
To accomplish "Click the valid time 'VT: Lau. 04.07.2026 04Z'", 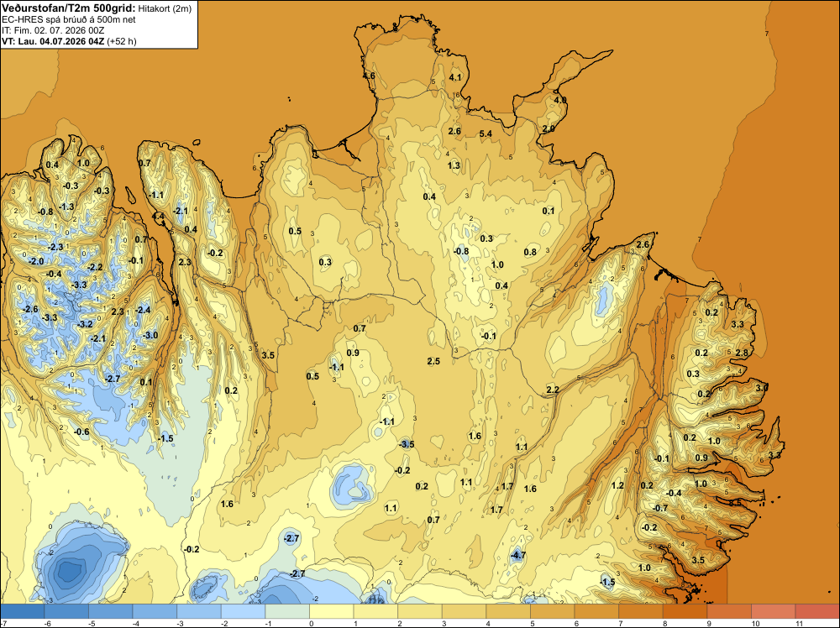I will click(53, 41).
